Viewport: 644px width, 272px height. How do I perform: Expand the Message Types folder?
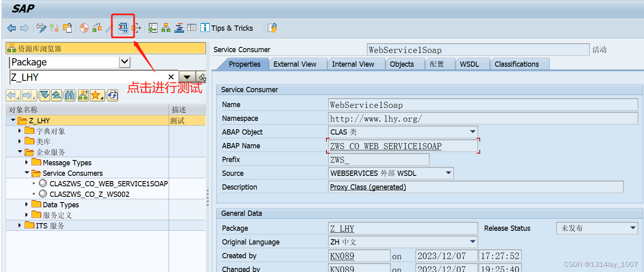pos(26,162)
